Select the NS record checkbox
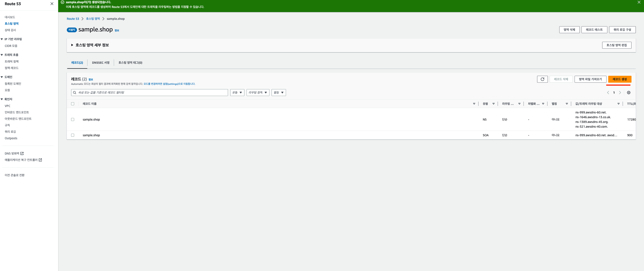This screenshot has height=271, width=644. [73, 119]
